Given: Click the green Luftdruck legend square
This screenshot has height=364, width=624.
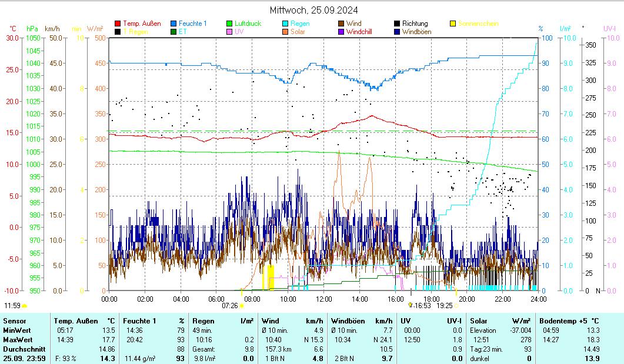Looking at the screenshot, I should pyautogui.click(x=229, y=24).
